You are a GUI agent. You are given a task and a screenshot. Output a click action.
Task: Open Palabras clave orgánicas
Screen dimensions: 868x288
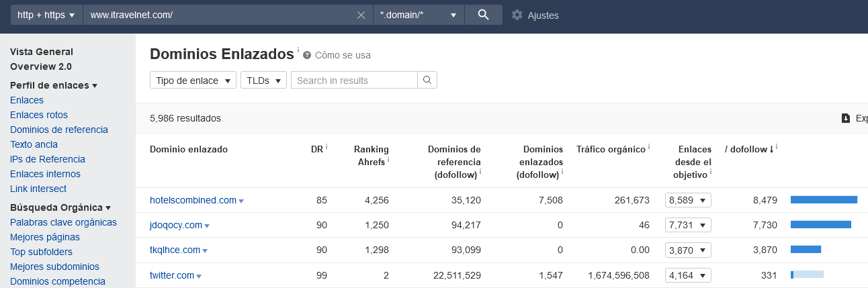(63, 222)
